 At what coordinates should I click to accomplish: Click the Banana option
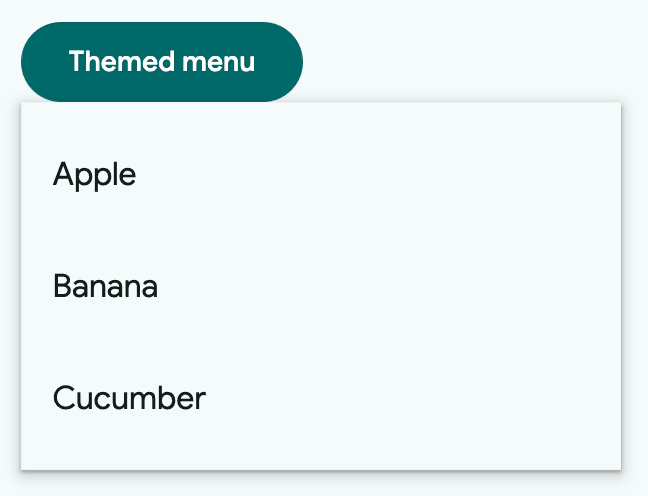(x=105, y=287)
